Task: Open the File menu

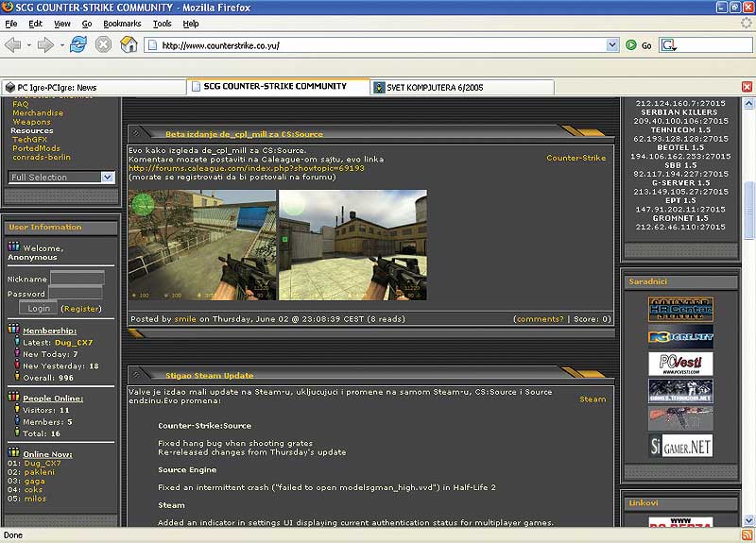Action: pos(11,24)
